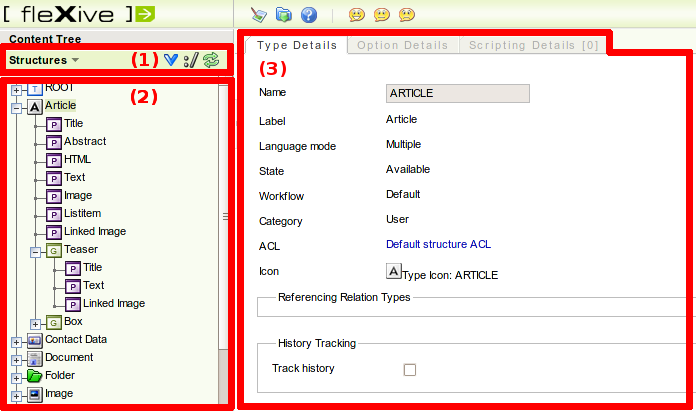Expand the Box group
Screen dimensions: 696x411
point(36,324)
